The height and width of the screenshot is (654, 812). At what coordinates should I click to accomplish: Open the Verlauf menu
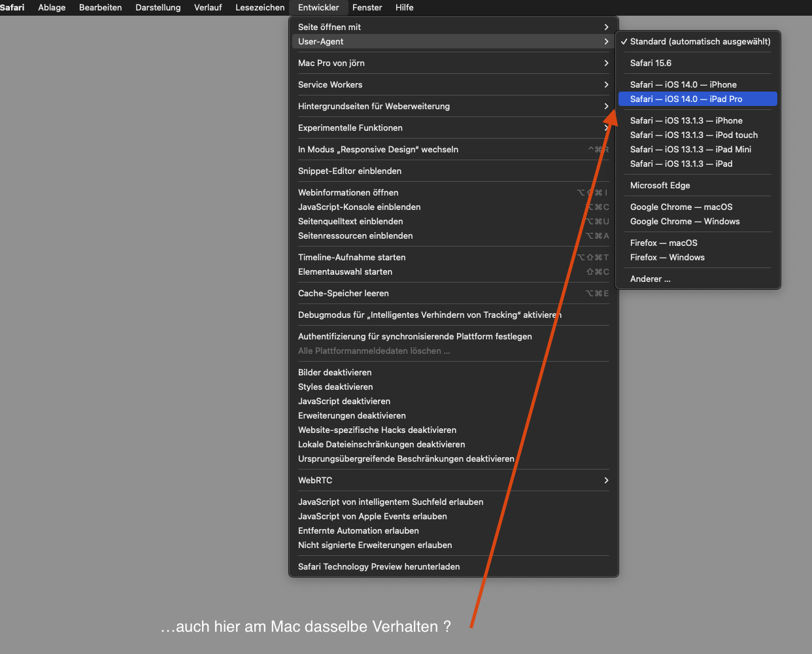(208, 7)
